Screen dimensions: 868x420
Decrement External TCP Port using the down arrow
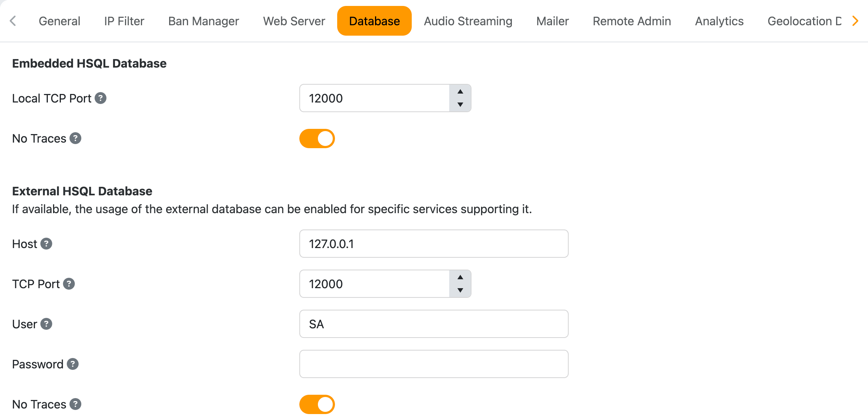(460, 290)
